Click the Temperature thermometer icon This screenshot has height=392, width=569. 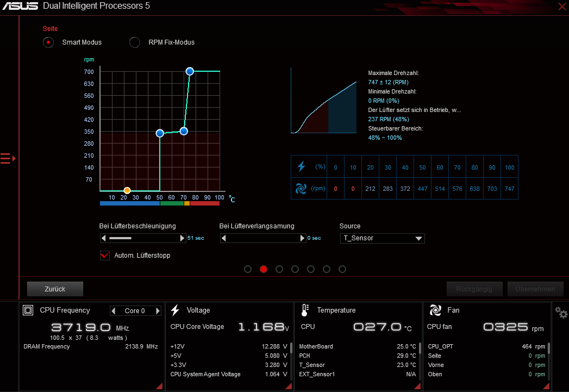305,310
